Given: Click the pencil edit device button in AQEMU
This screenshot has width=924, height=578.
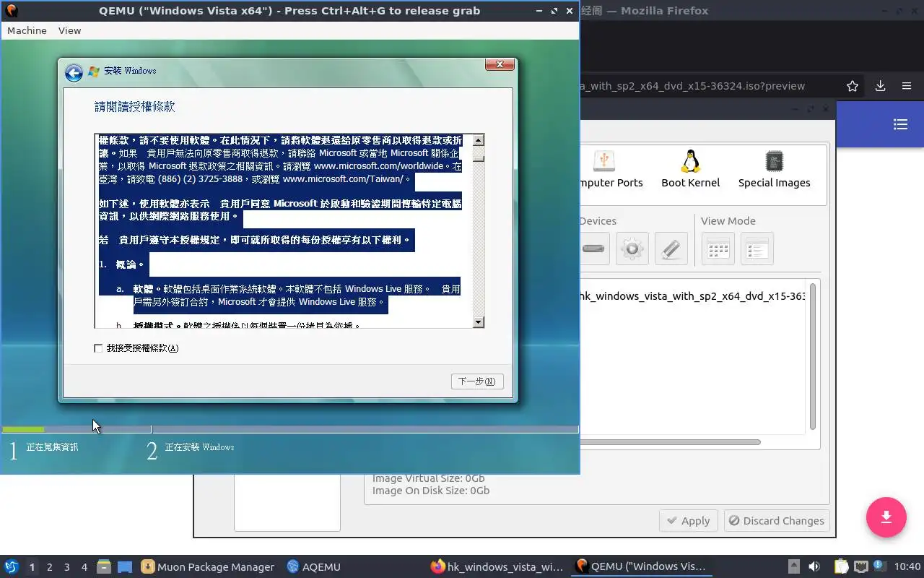Looking at the screenshot, I should pyautogui.click(x=671, y=249).
